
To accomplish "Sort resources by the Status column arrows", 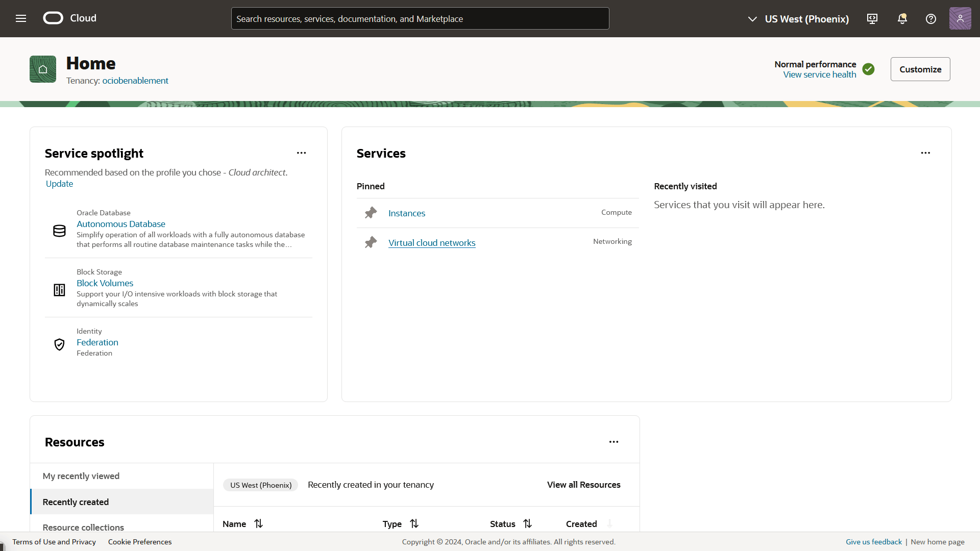I will (527, 523).
